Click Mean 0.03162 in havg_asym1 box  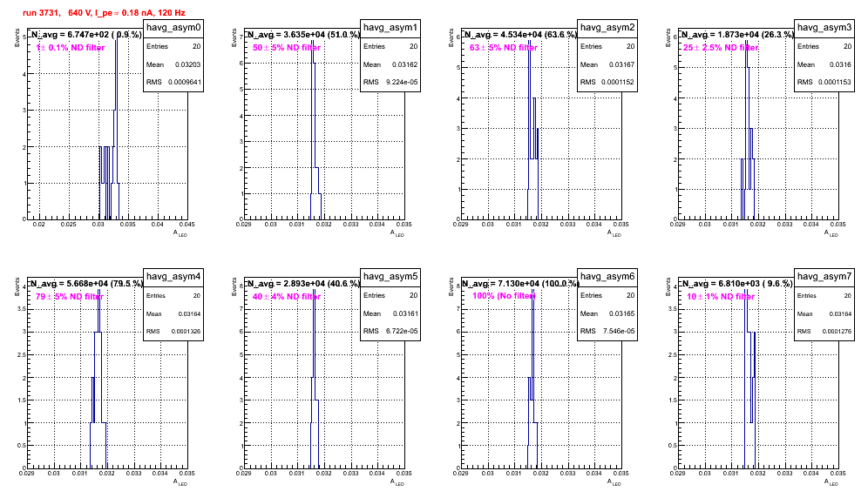click(x=390, y=64)
